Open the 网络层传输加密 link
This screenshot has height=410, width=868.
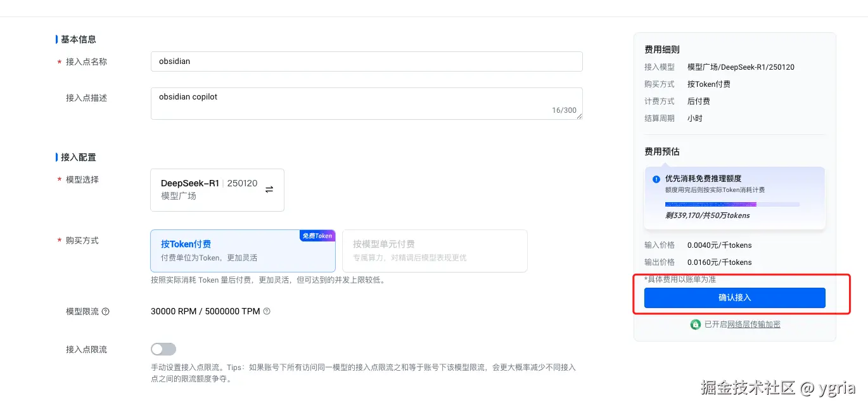coord(754,324)
